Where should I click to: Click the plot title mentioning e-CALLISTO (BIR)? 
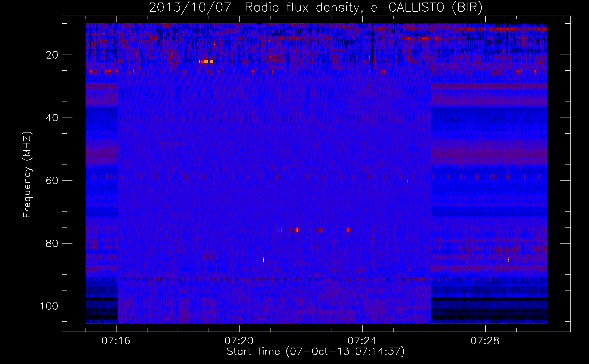coord(316,8)
